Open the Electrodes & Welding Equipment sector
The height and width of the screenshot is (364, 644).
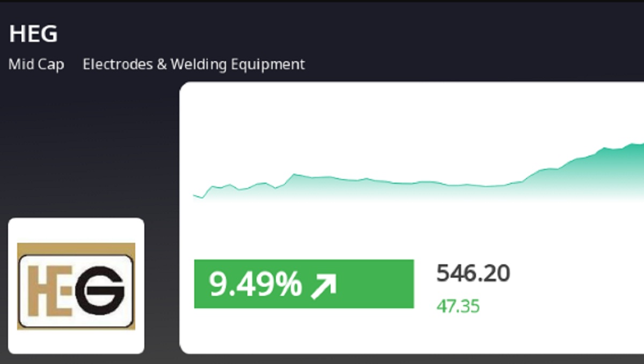point(194,65)
